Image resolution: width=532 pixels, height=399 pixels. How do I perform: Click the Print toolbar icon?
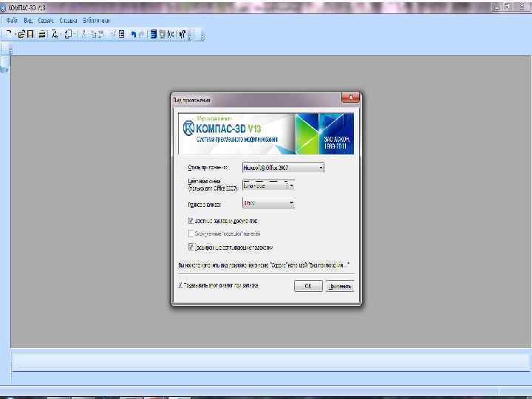coord(42,34)
